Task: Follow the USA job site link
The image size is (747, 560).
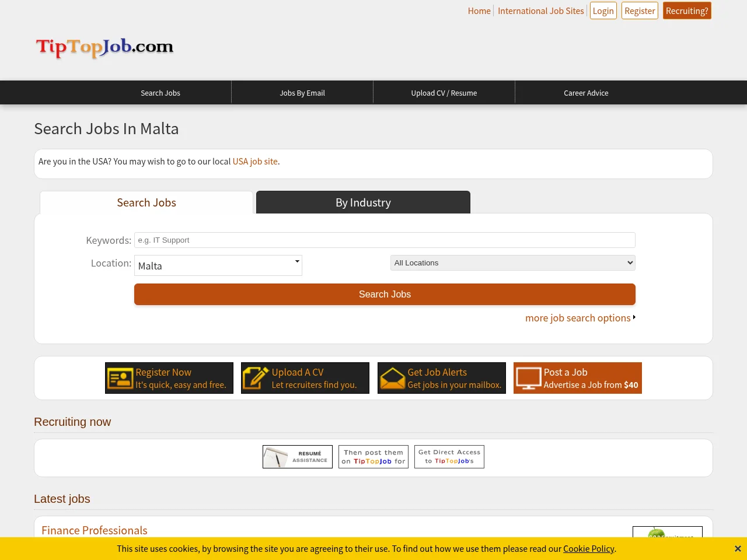Action: [x=255, y=162]
